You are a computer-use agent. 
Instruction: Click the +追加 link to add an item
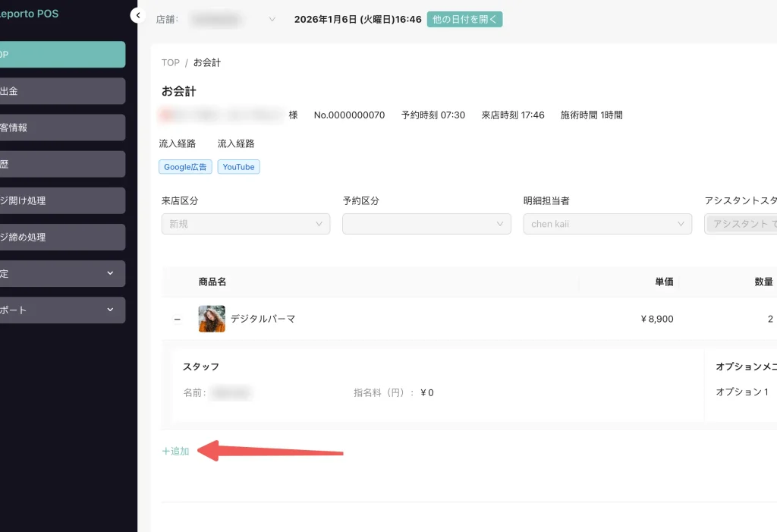pyautogui.click(x=176, y=451)
